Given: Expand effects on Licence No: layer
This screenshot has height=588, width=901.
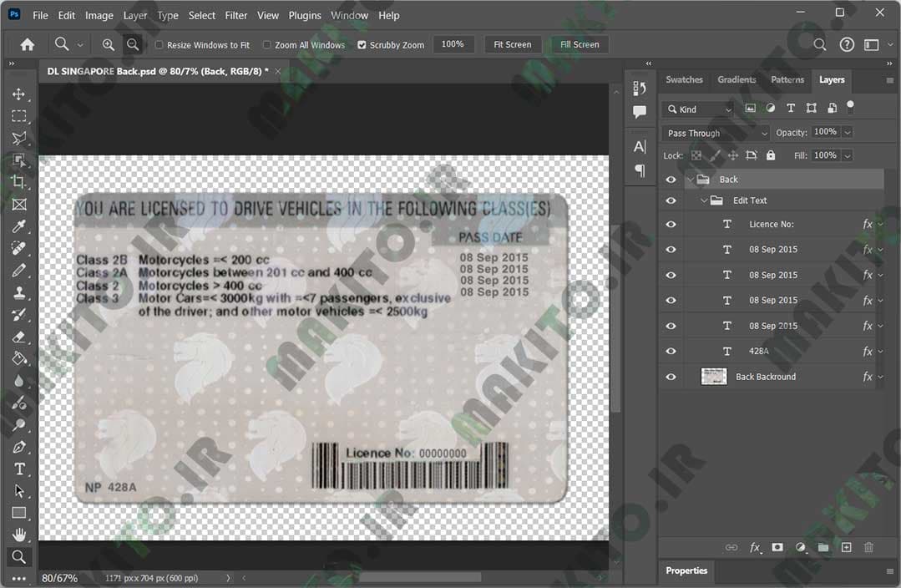Looking at the screenshot, I should point(880,224).
